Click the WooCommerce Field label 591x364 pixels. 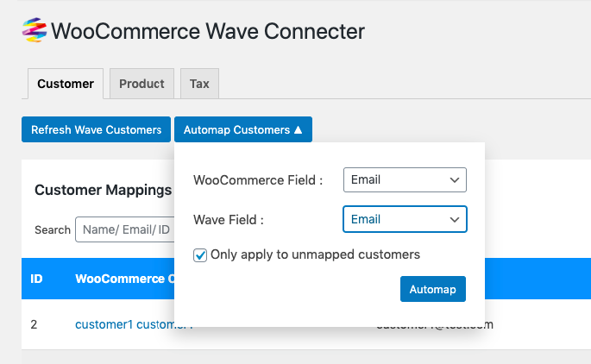[x=258, y=180]
